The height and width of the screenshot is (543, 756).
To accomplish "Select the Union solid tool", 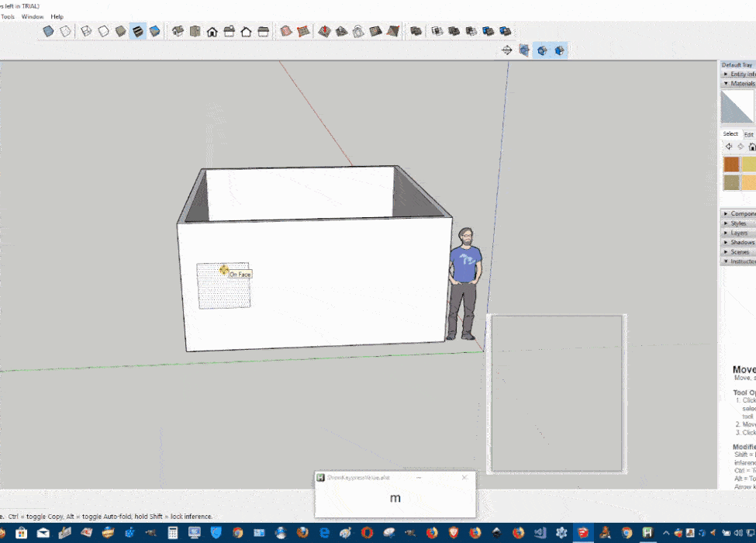I will 454,31.
